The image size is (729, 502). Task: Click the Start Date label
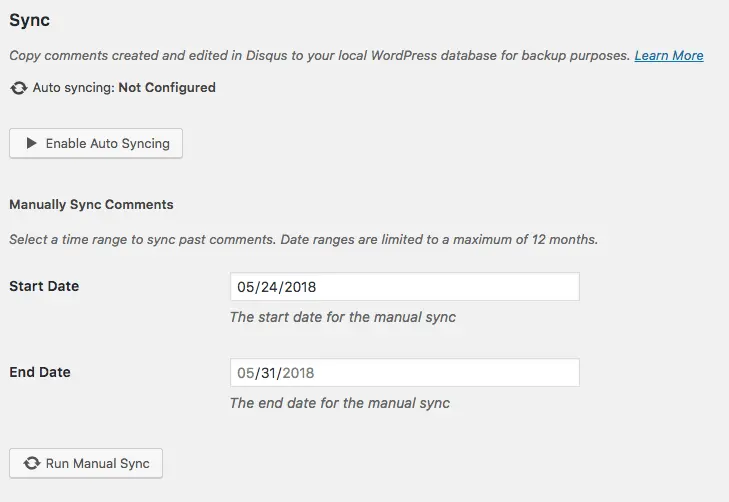point(44,286)
